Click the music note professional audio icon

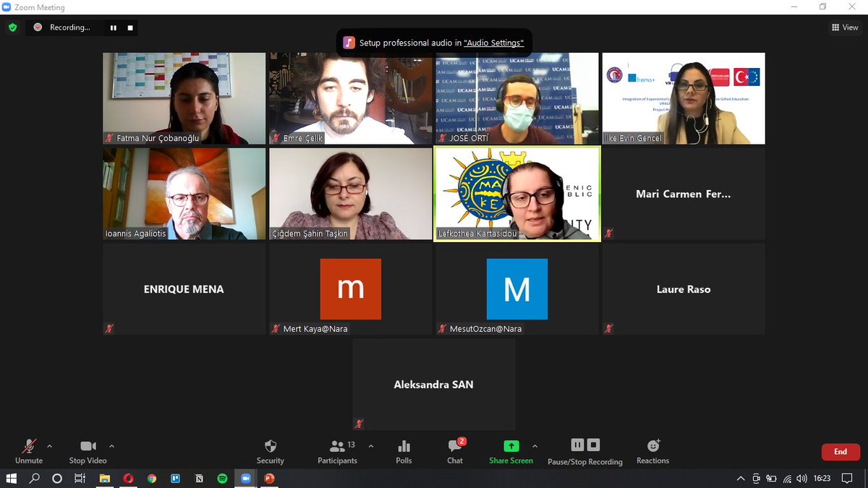coord(349,43)
